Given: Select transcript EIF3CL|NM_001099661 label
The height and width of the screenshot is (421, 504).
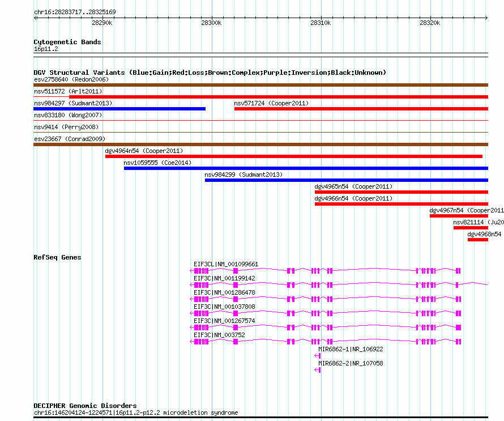Looking at the screenshot, I should click(x=226, y=265).
